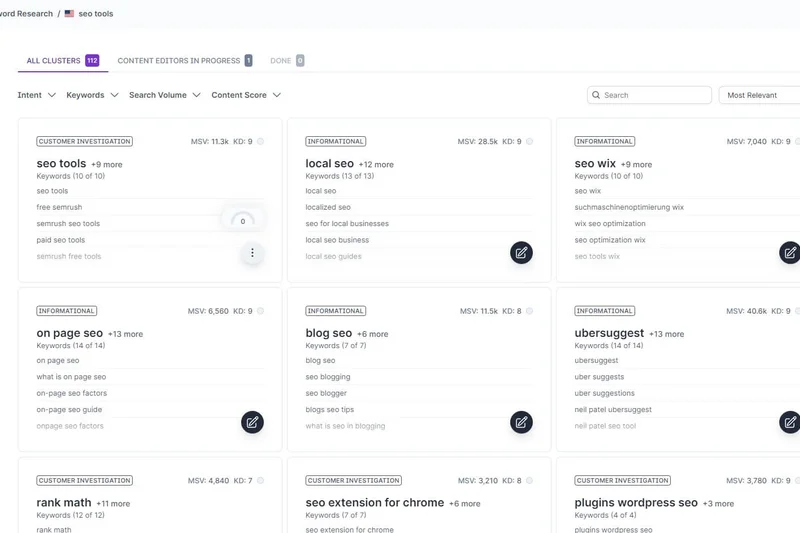Open content editor for seo wix cluster
Image resolution: width=800 pixels, height=533 pixels.
coord(789,253)
